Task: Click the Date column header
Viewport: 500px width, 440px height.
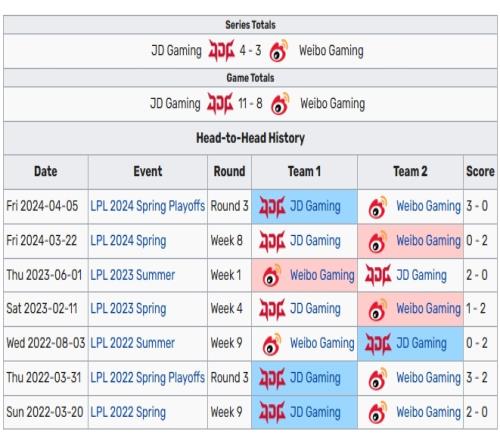Action: tap(46, 171)
